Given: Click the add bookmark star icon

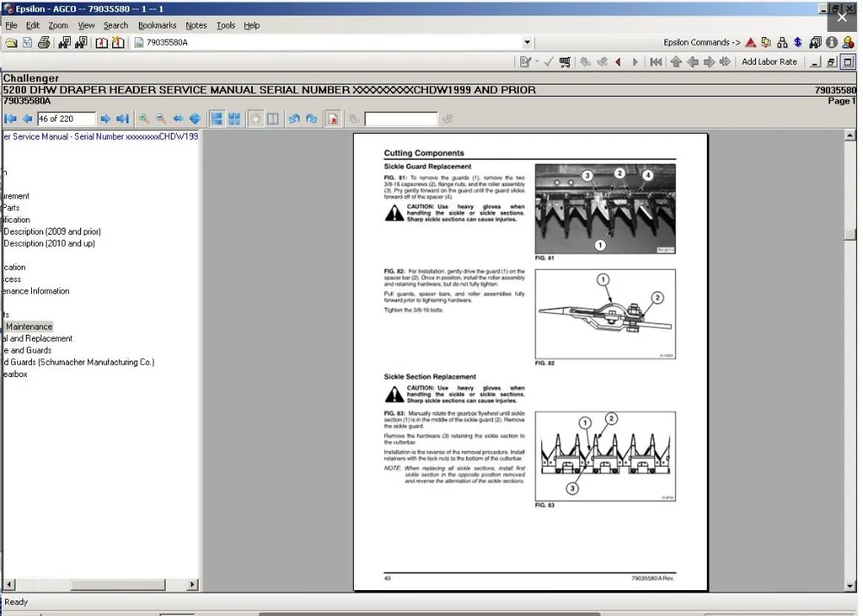Looking at the screenshot, I should pos(117,42).
